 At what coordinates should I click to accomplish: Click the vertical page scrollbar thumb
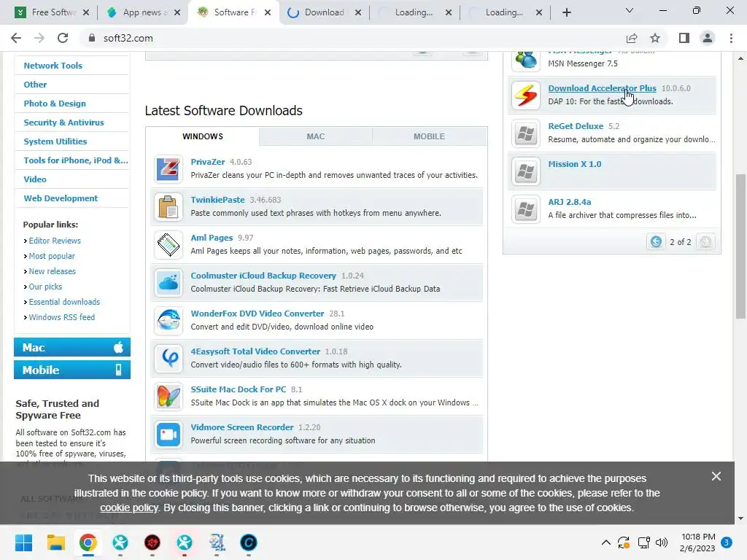point(740,246)
